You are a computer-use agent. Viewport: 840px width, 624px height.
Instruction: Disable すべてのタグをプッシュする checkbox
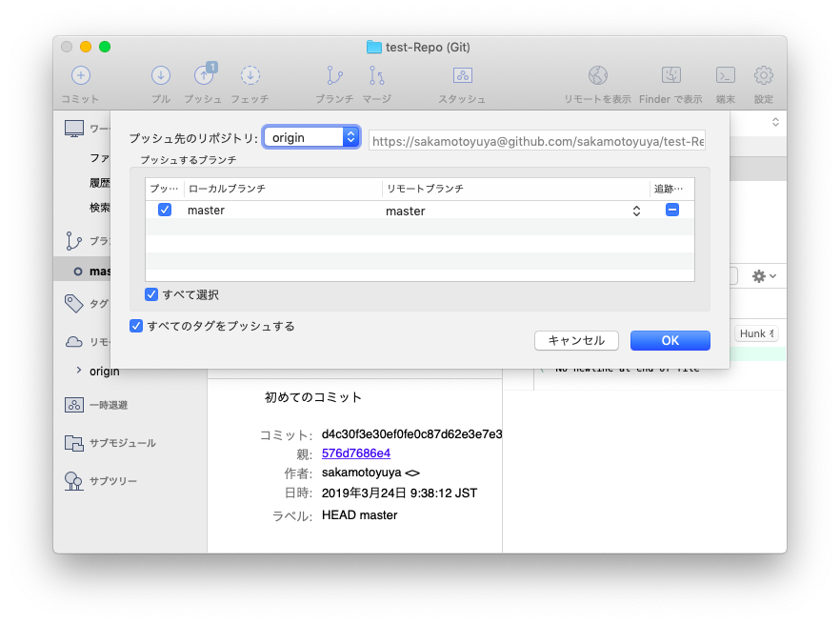(135, 326)
